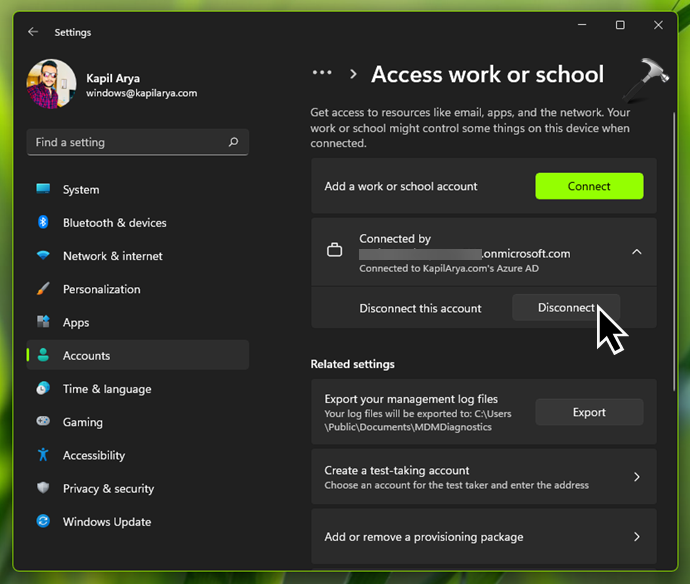Click the Disconnect button
The height and width of the screenshot is (584, 690).
[566, 307]
